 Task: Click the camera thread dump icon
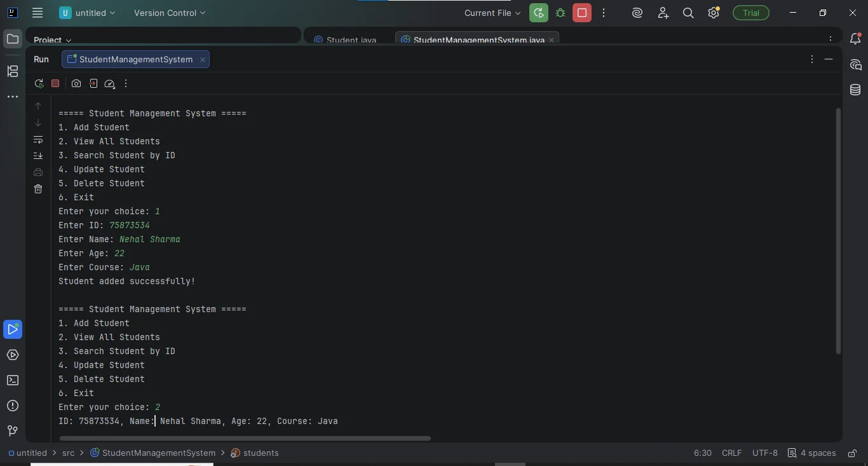coord(76,83)
